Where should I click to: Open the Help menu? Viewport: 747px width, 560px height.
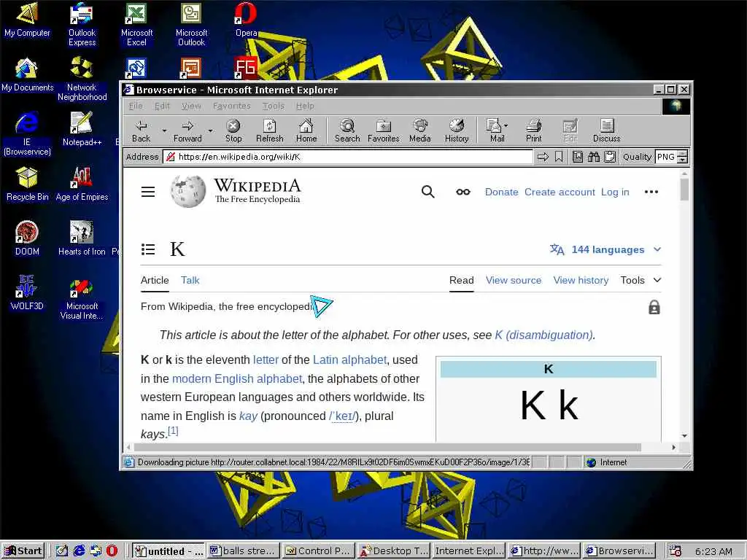coord(305,106)
